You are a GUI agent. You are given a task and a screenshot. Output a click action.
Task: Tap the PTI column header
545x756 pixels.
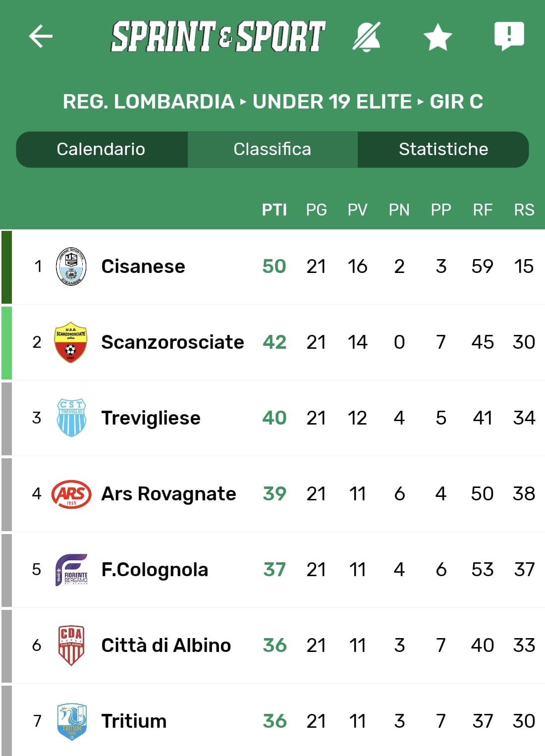274,210
